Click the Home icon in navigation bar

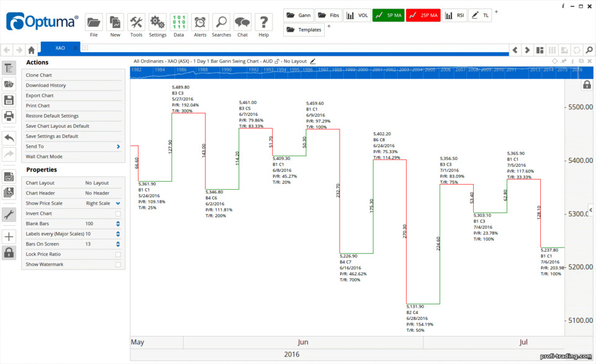click(x=31, y=50)
